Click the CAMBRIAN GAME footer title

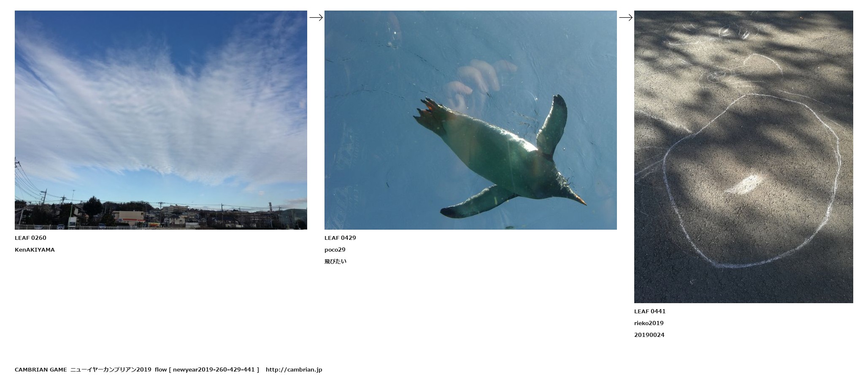pyautogui.click(x=41, y=369)
